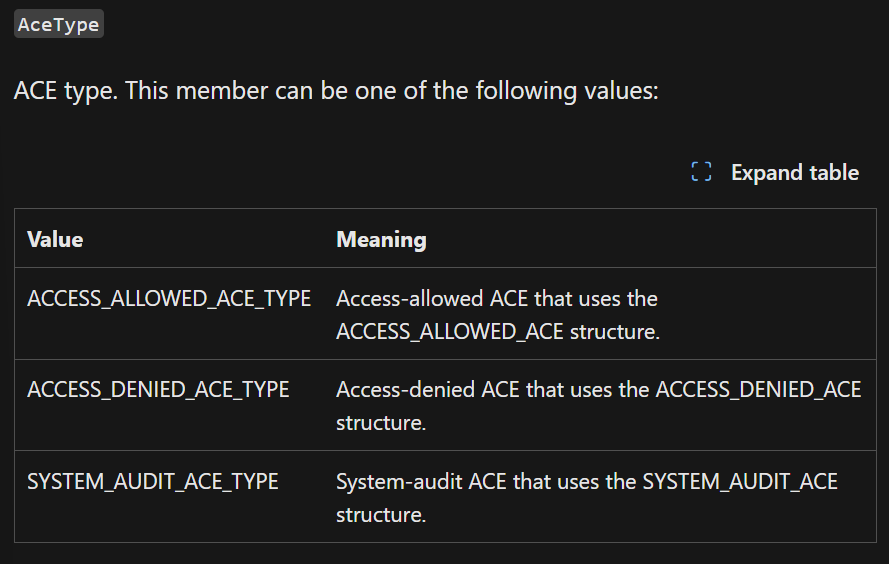Image resolution: width=889 pixels, height=564 pixels.
Task: Click the word 'structure.' in the denied row
Action: click(381, 423)
